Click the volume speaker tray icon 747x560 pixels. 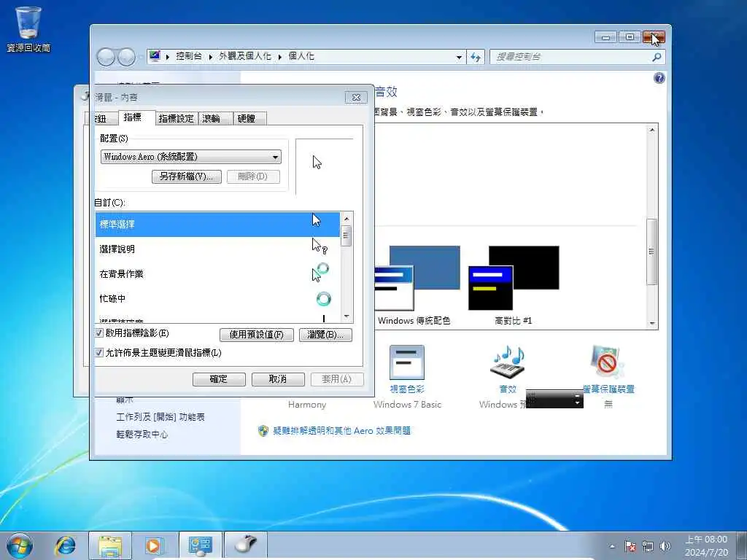(665, 546)
